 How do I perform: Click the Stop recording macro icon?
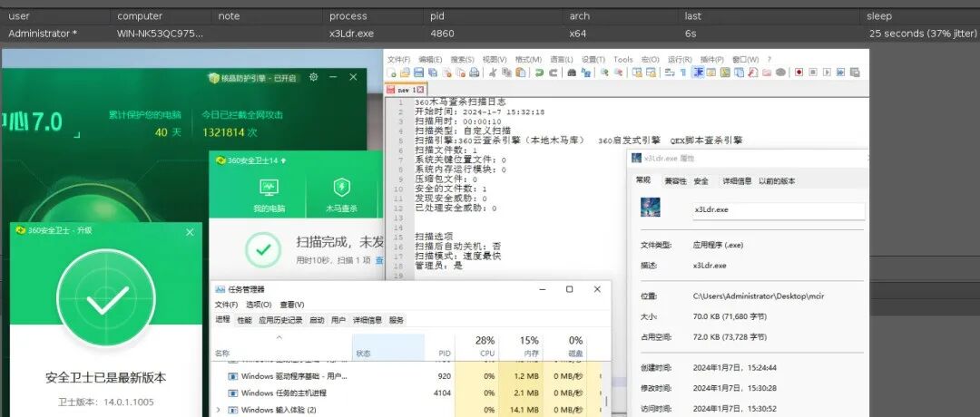pyautogui.click(x=812, y=73)
